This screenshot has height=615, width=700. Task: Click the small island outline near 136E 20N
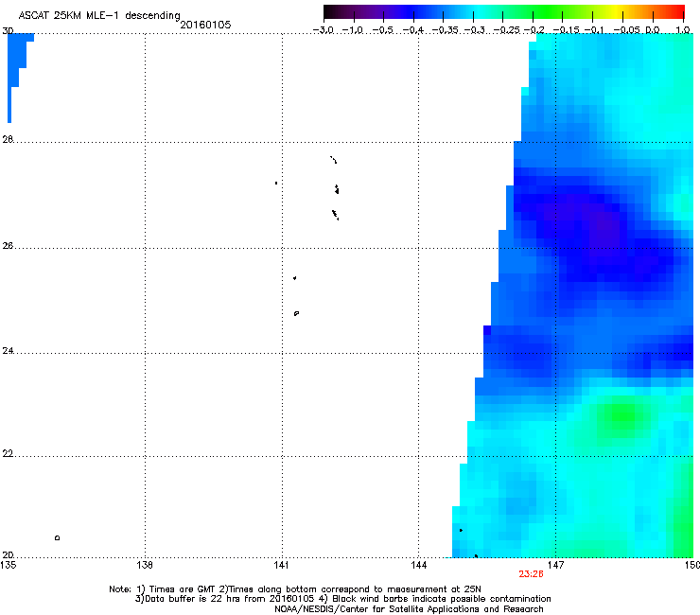57,537
